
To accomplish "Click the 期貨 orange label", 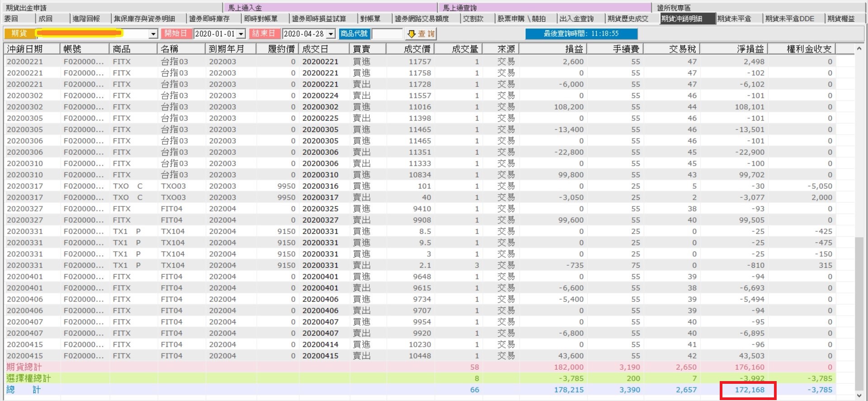I will [19, 33].
